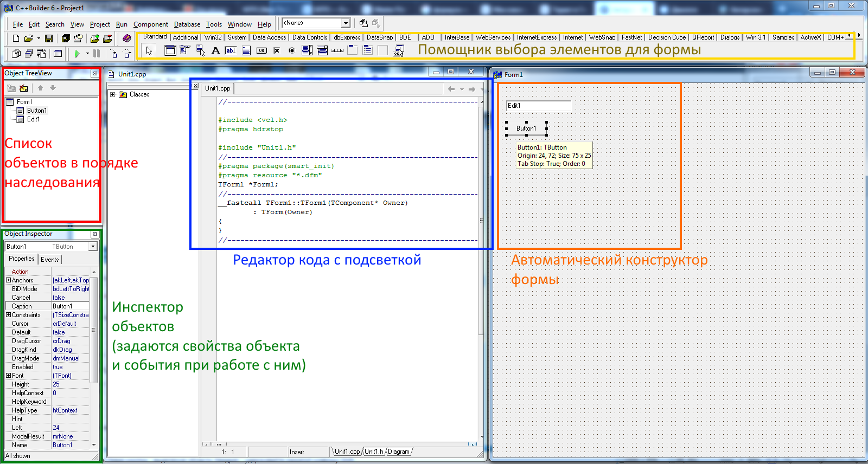This screenshot has width=868, height=464.
Task: Select Form1 in Object TreeView
Action: [x=24, y=102]
